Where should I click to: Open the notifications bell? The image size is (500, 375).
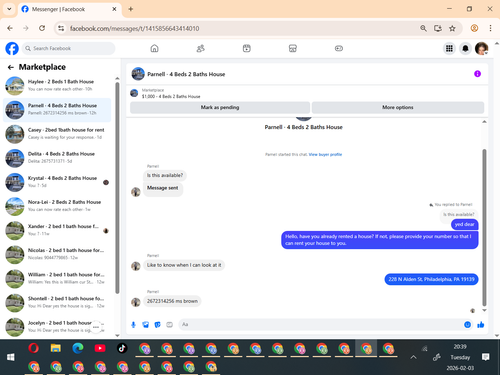point(465,48)
